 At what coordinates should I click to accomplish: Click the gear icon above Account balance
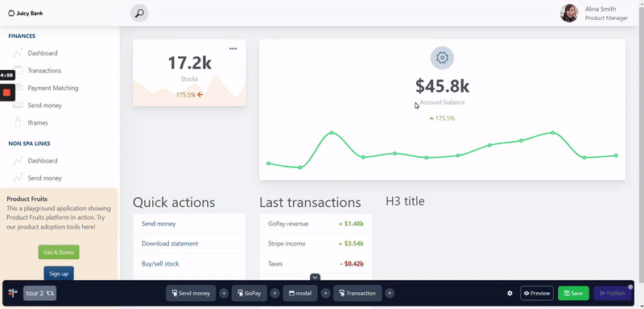point(442,58)
